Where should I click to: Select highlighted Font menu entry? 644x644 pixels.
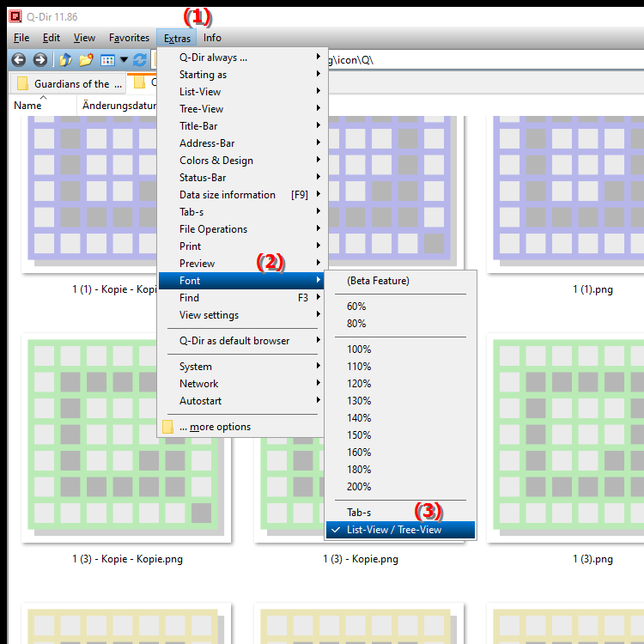[x=241, y=281]
